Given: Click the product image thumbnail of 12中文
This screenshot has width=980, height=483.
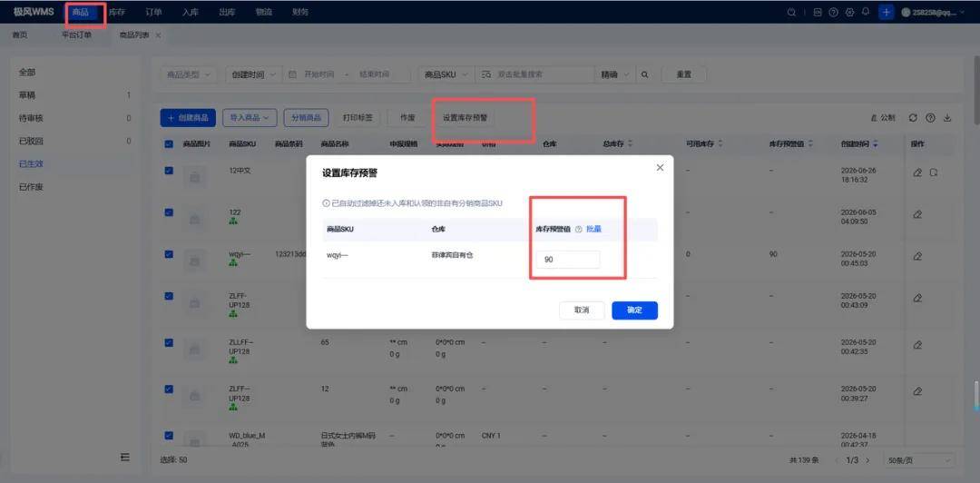Looking at the screenshot, I should pyautogui.click(x=194, y=178).
